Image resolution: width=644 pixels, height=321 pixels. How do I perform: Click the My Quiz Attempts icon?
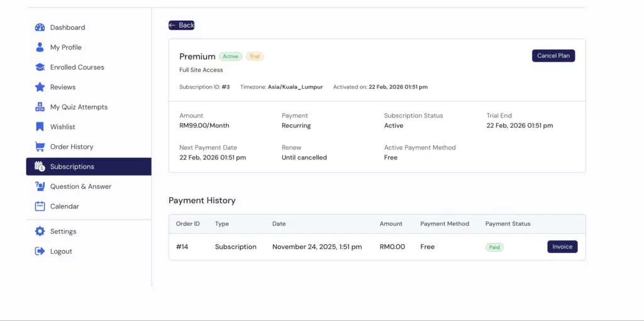click(x=40, y=107)
